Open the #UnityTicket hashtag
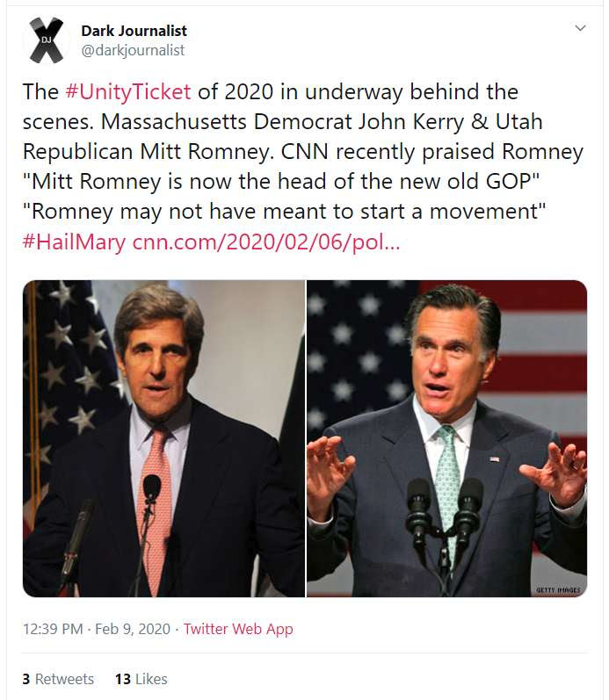609x700 pixels. coord(127,91)
